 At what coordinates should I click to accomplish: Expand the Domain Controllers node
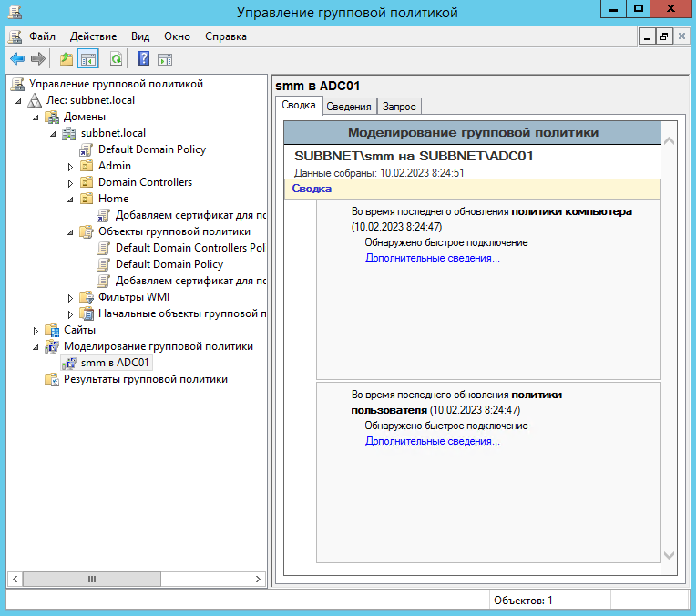[x=70, y=182]
